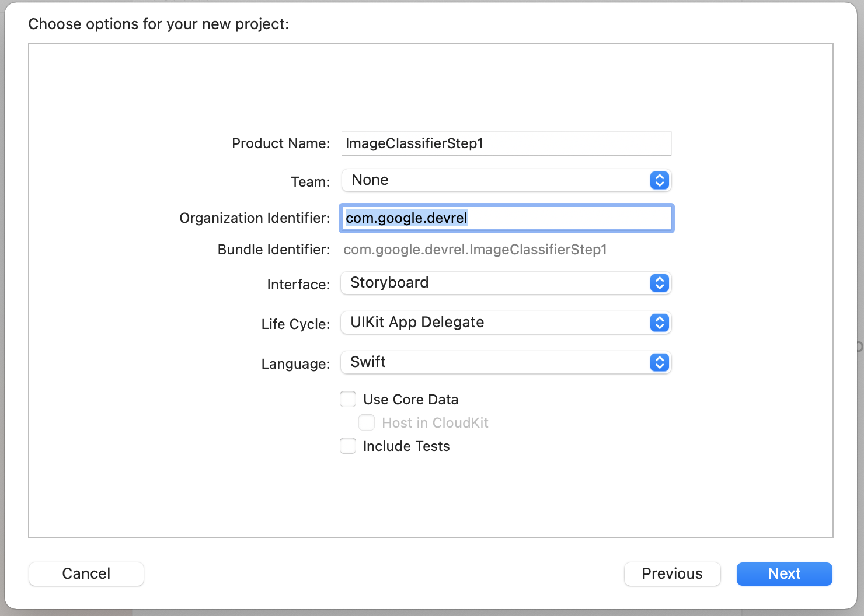Click inside the Organization Identifier field
Image resolution: width=864 pixels, height=616 pixels.
pos(506,218)
